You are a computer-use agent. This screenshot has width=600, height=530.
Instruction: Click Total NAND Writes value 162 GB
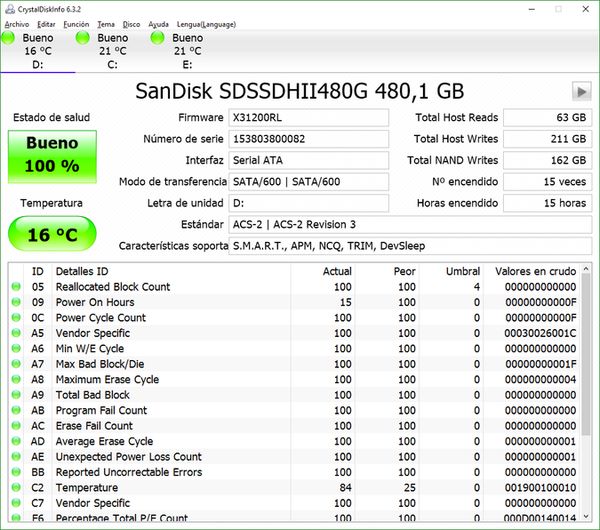(548, 160)
